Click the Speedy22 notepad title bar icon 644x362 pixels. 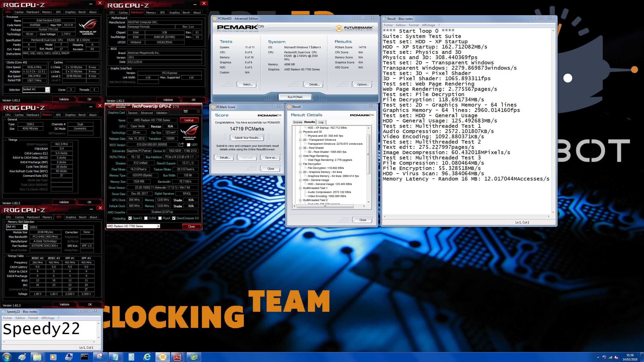coord(4,311)
